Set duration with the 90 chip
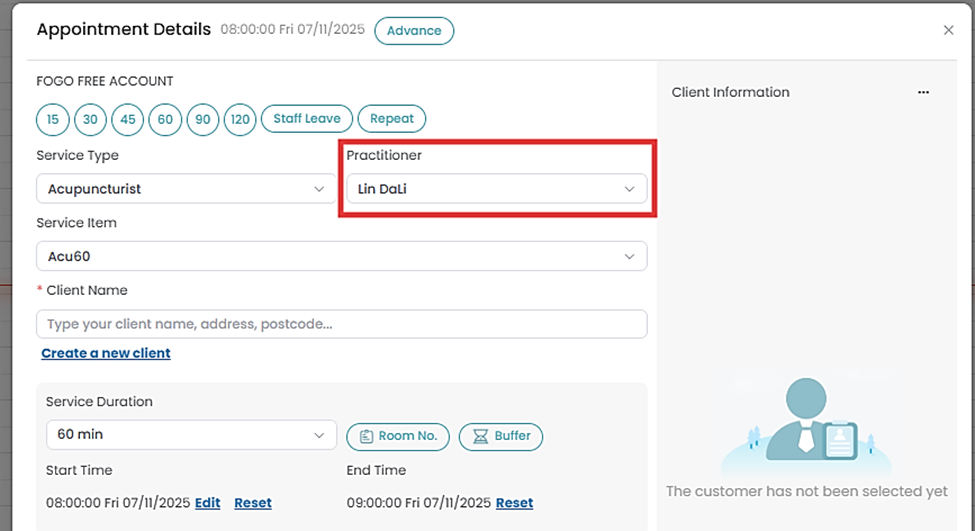Image resolution: width=975 pixels, height=531 pixels. (203, 119)
